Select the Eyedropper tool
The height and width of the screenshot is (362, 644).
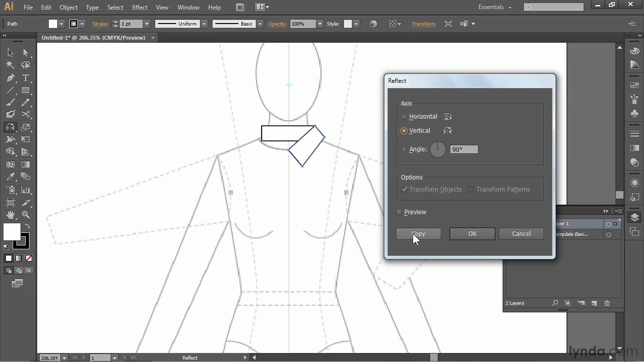coord(10,177)
